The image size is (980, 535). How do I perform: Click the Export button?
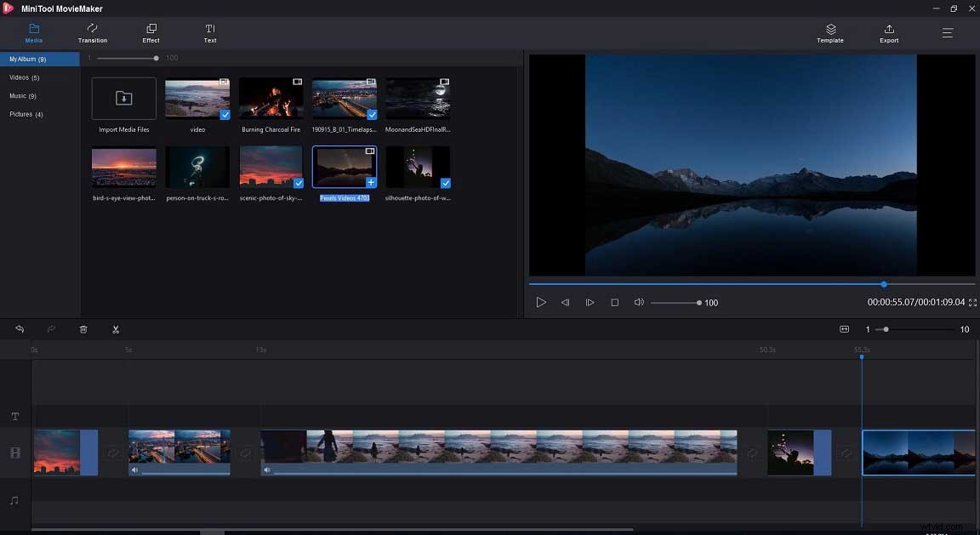point(888,34)
